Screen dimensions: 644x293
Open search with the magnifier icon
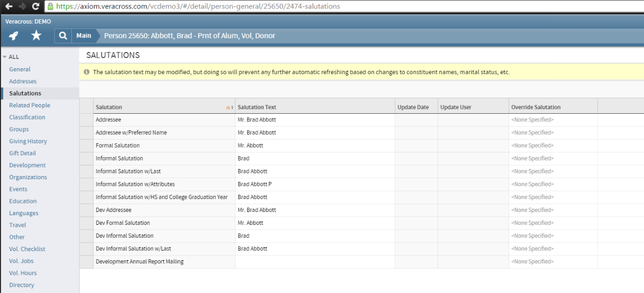click(x=63, y=36)
